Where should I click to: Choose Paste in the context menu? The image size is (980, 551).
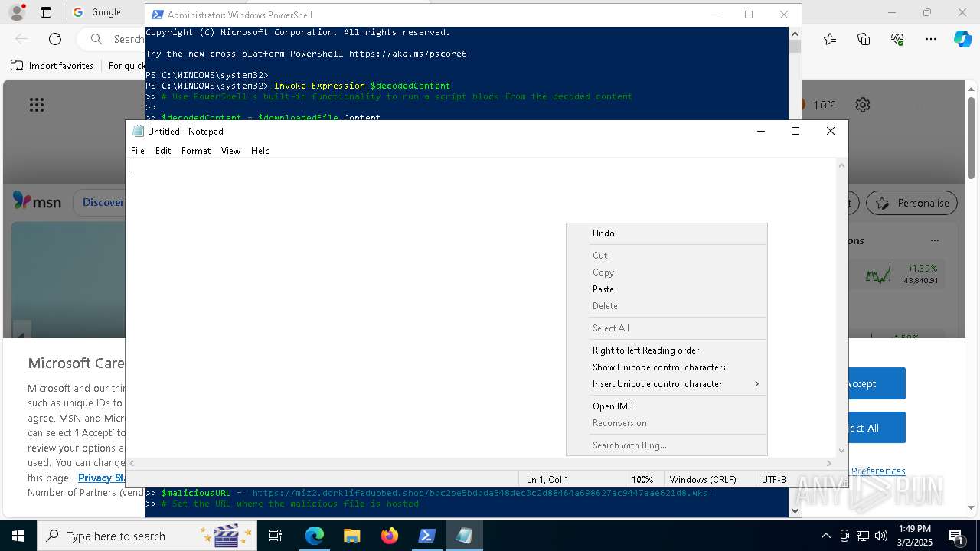(666, 289)
